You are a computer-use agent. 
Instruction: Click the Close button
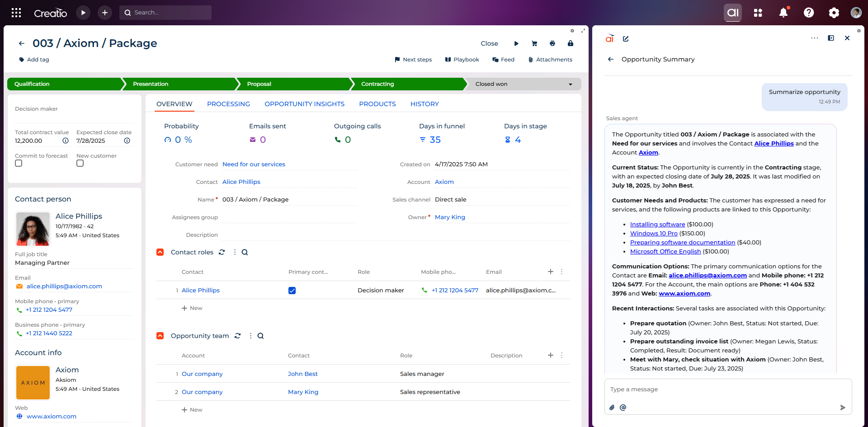[489, 43]
